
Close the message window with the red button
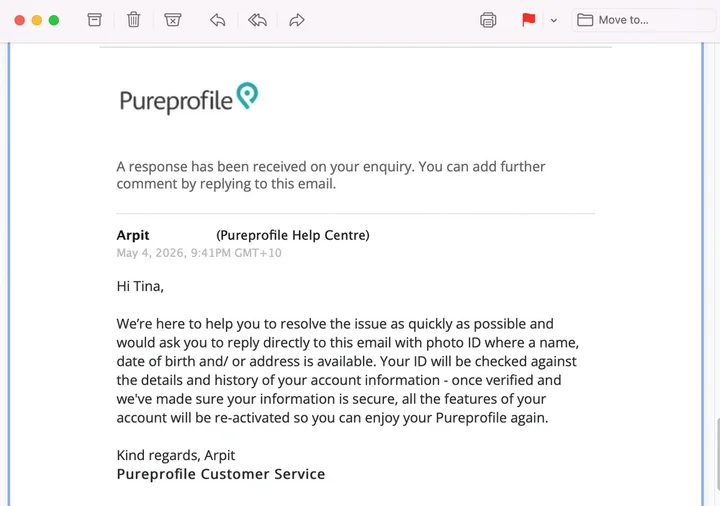tap(19, 20)
